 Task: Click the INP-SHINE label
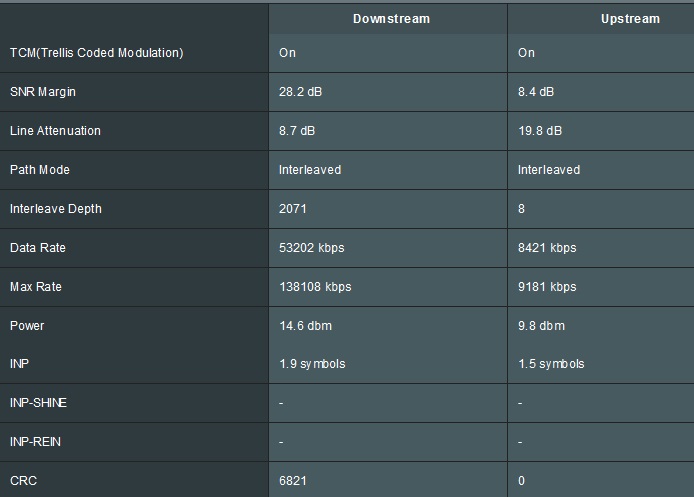pyautogui.click(x=39, y=402)
